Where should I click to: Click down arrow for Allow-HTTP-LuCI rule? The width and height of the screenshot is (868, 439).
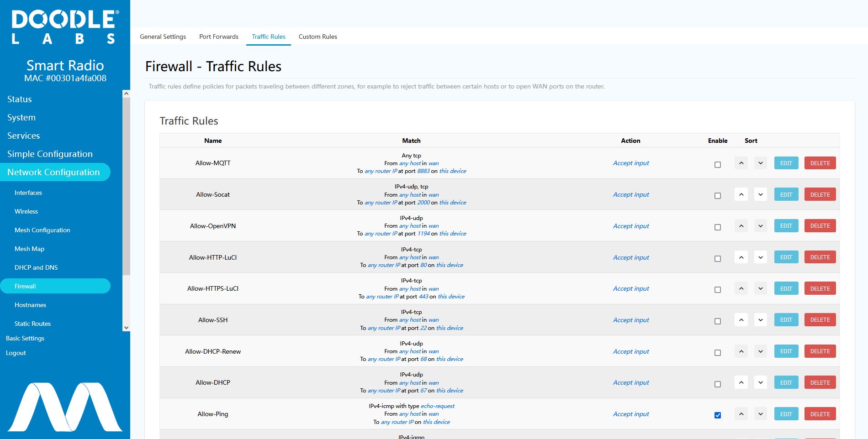760,257
